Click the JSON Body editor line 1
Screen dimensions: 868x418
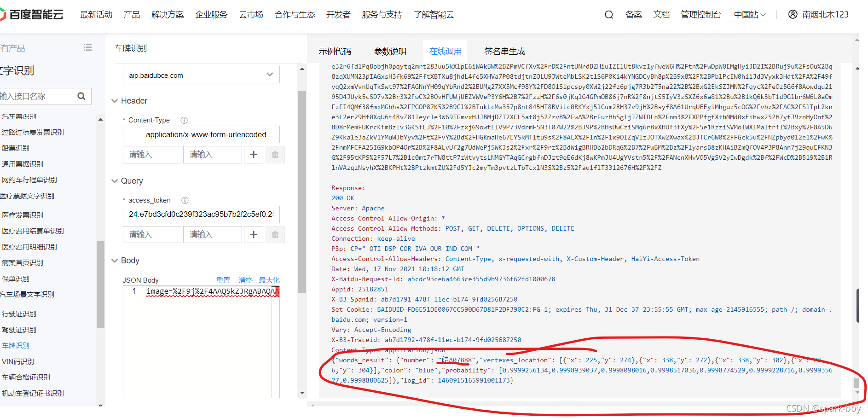point(213,291)
